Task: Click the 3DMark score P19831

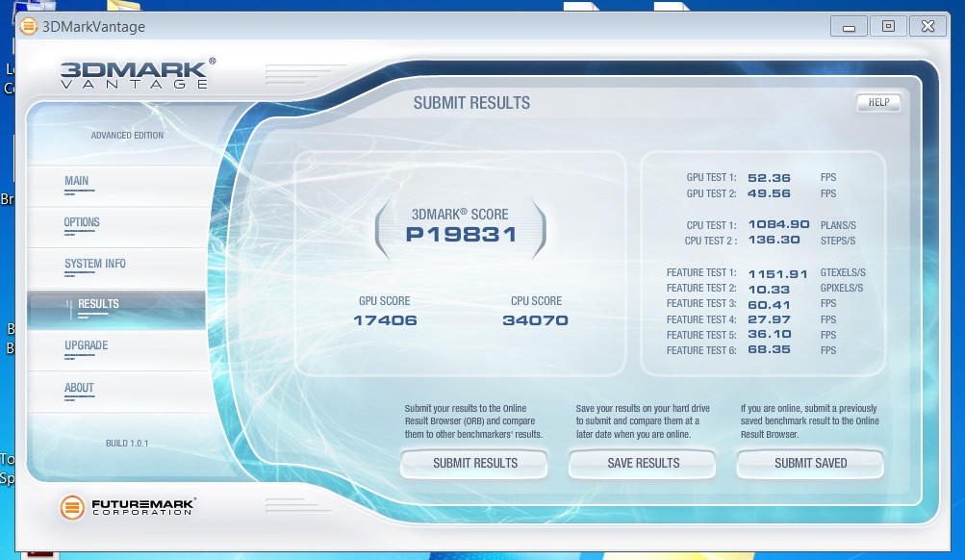Action: (x=460, y=234)
